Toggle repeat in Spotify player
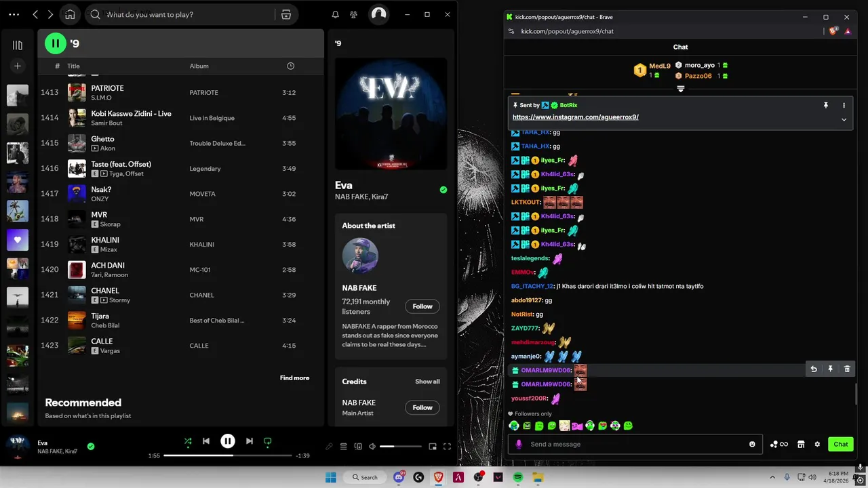This screenshot has height=488, width=868. 267,441
